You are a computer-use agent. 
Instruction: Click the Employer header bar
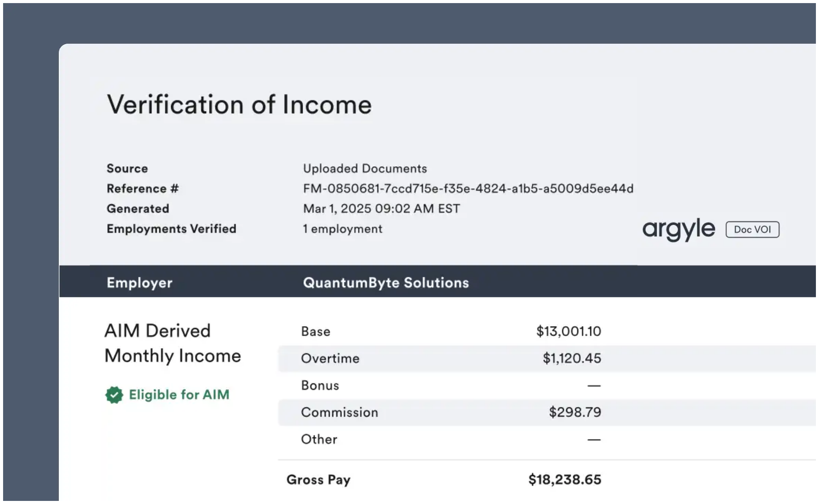(x=139, y=283)
